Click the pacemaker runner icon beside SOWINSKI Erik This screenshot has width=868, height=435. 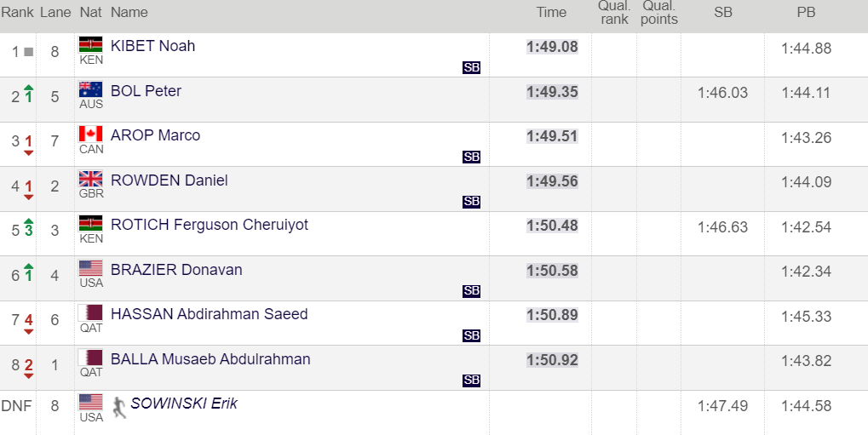119,407
